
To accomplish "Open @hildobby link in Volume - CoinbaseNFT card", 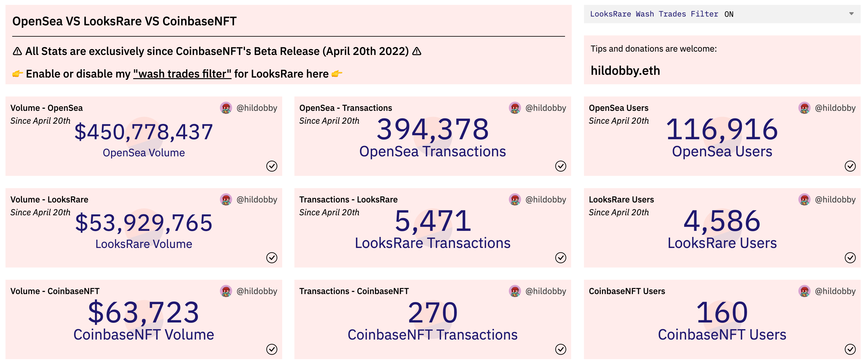I will tap(257, 292).
